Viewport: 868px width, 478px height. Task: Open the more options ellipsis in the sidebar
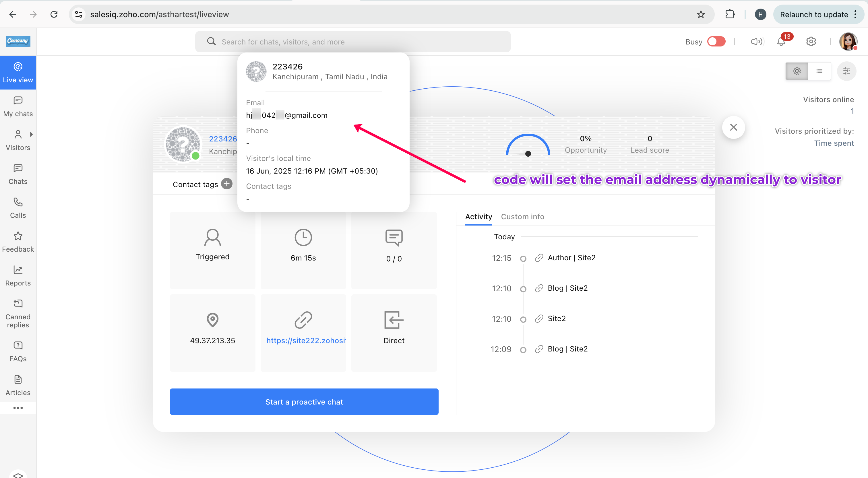click(x=18, y=408)
